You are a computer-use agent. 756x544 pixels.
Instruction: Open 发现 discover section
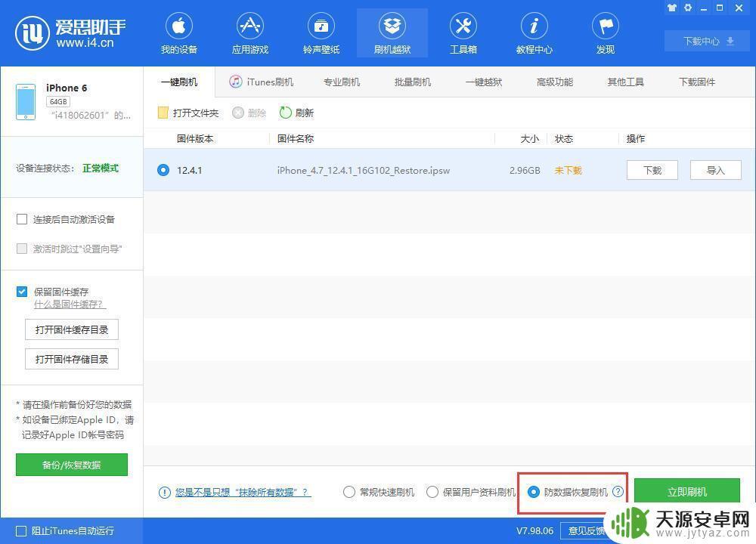click(605, 34)
